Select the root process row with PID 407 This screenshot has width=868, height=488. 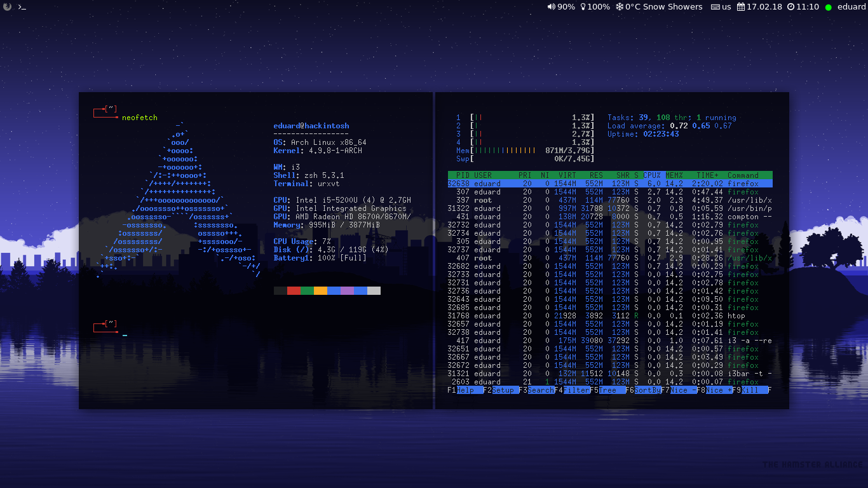click(610, 258)
